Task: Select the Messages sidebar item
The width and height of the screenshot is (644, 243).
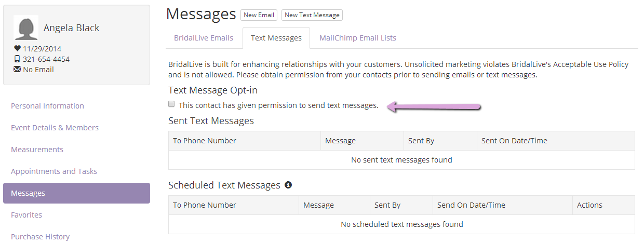Action: point(76,193)
